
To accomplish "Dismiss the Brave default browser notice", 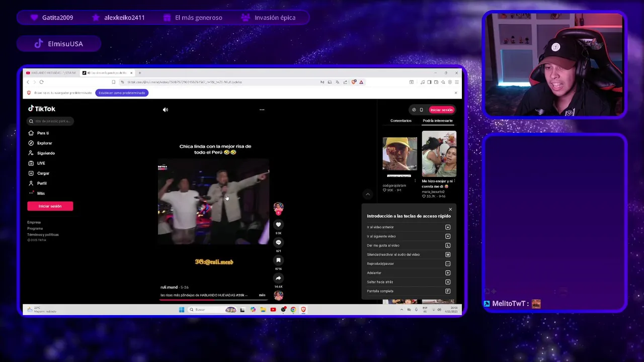I will click(456, 93).
